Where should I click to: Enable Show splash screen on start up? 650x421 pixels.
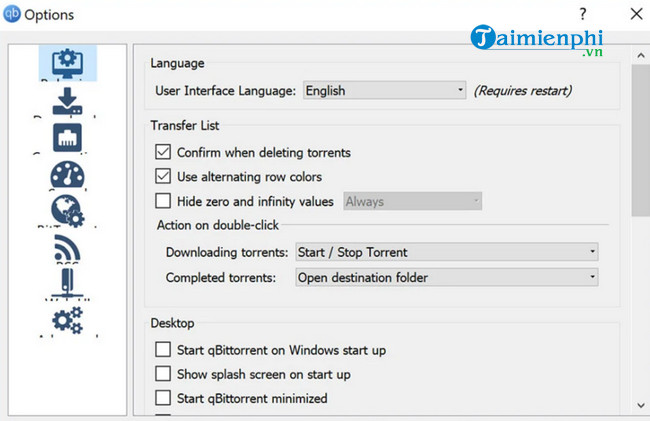(163, 374)
